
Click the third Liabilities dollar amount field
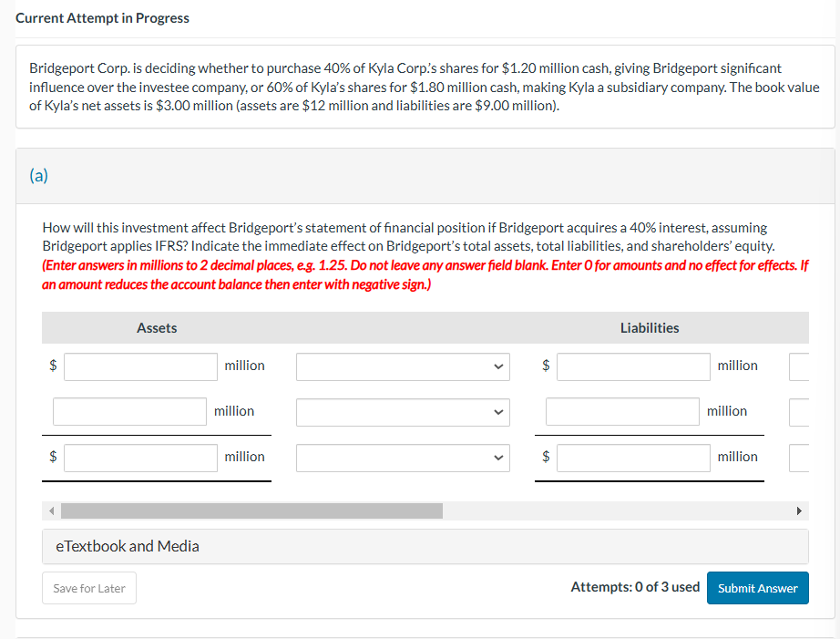pyautogui.click(x=633, y=458)
